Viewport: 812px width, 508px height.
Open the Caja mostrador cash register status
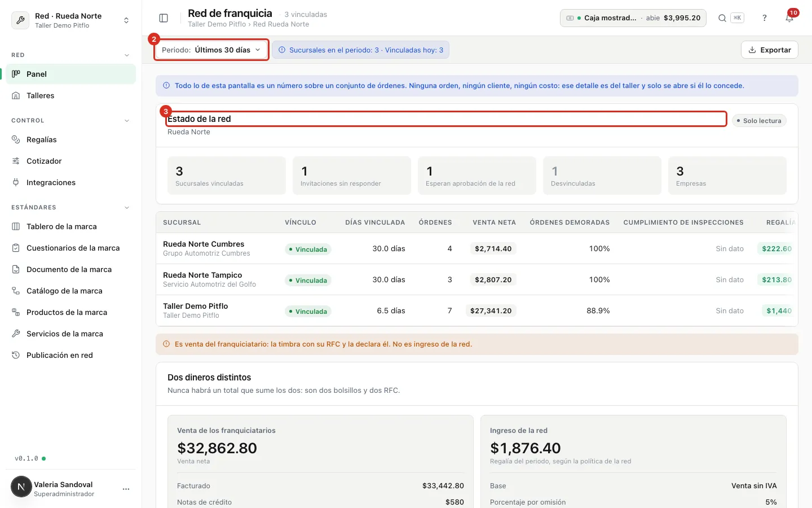click(633, 18)
